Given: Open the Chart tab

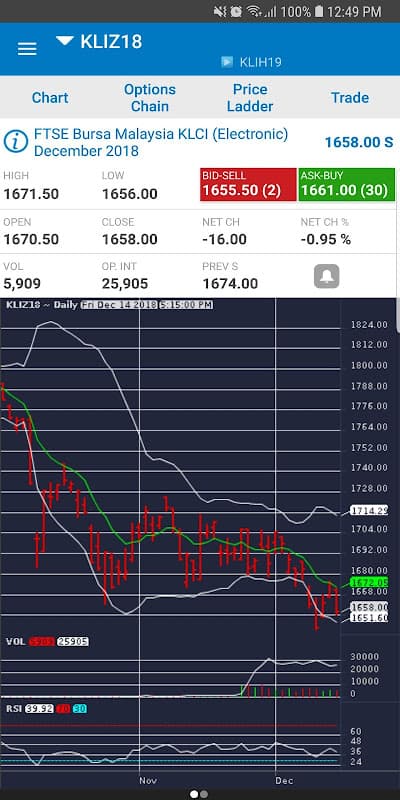Looking at the screenshot, I should click(50, 97).
